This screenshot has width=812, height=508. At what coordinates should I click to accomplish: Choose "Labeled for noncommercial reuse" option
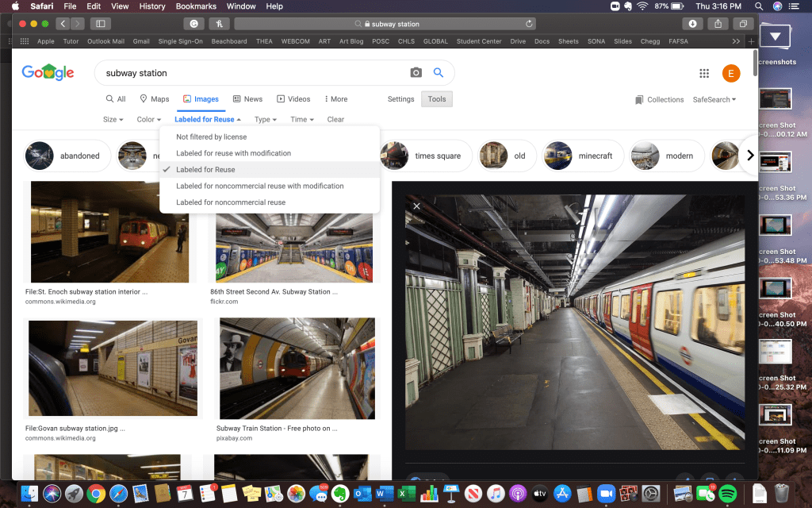coord(231,202)
